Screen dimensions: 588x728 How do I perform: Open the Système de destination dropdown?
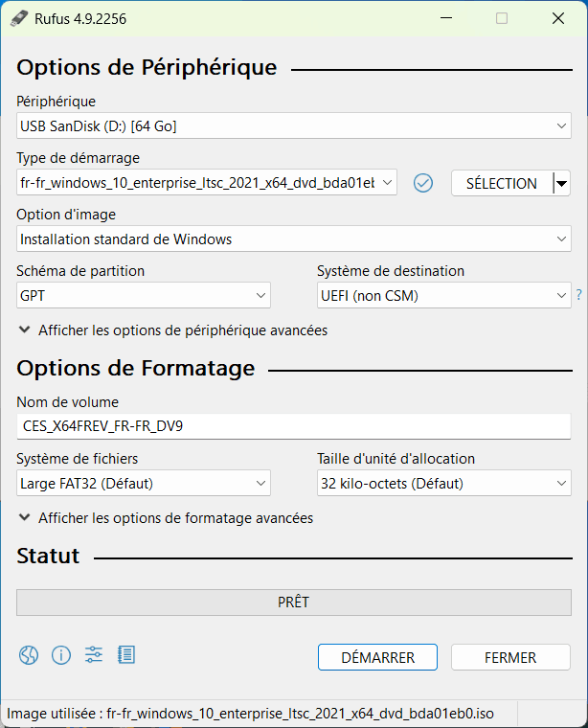pos(444,295)
